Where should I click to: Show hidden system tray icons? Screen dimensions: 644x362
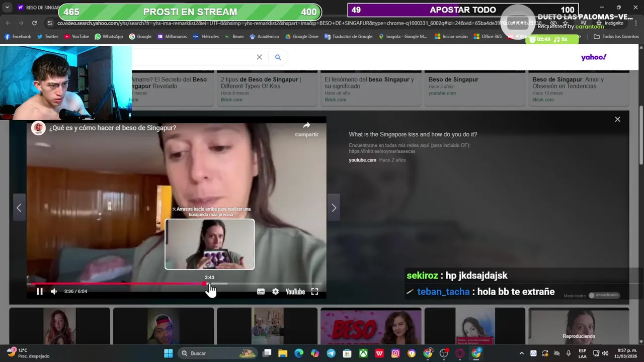click(522, 353)
